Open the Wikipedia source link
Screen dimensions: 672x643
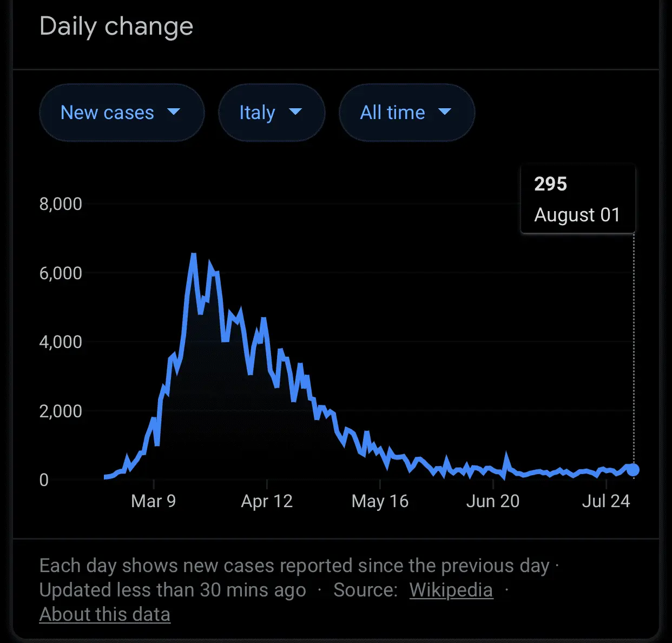[451, 590]
